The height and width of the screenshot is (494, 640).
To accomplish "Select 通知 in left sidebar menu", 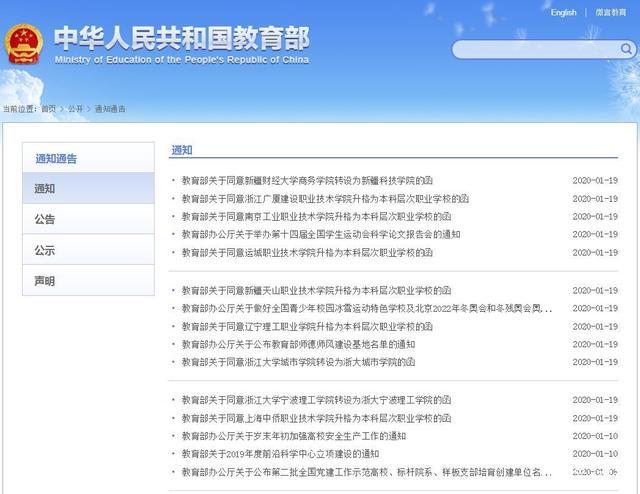I will point(89,188).
